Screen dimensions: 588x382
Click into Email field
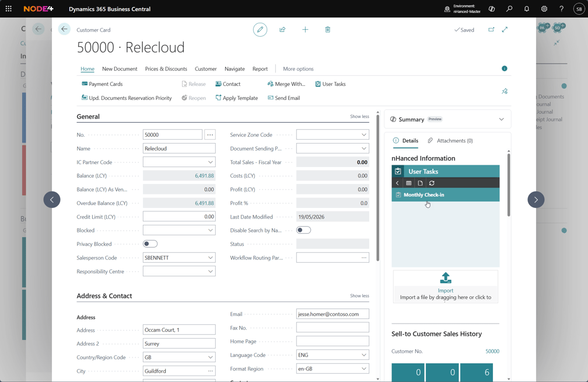click(332, 314)
